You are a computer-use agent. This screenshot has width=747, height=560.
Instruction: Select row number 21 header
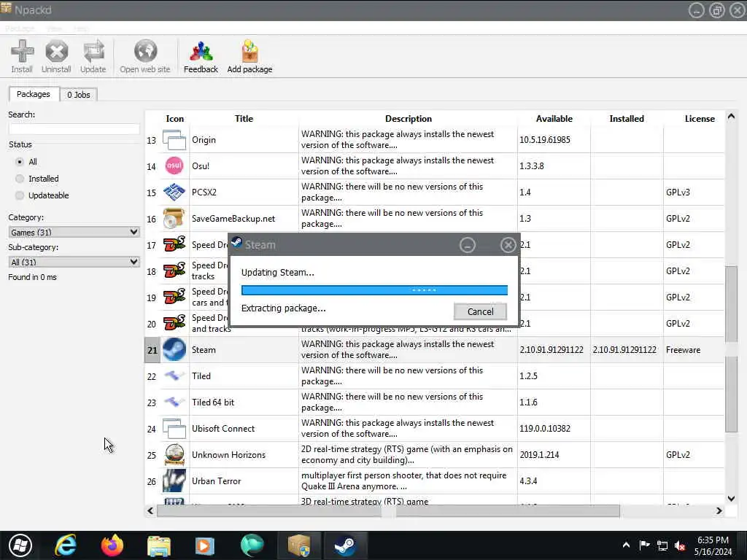[x=152, y=350]
